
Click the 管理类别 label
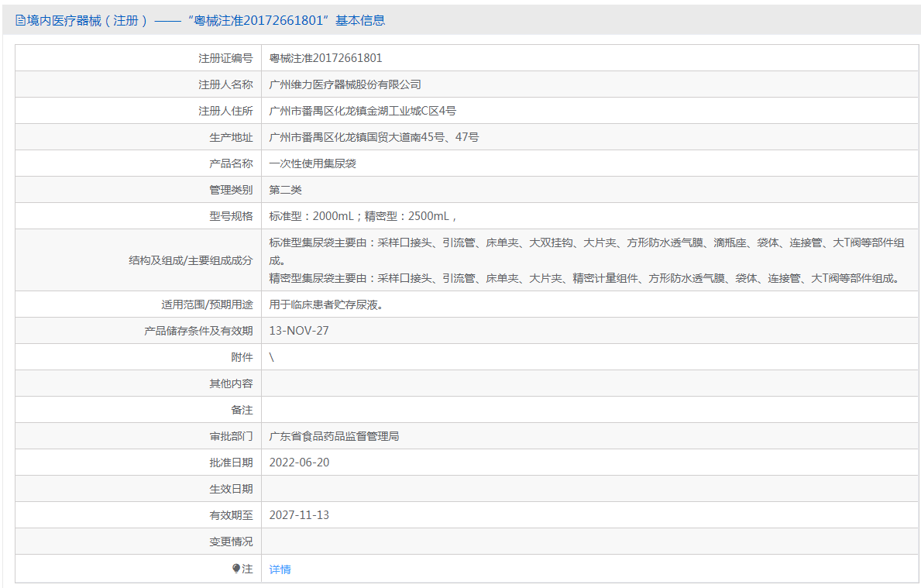pos(231,191)
